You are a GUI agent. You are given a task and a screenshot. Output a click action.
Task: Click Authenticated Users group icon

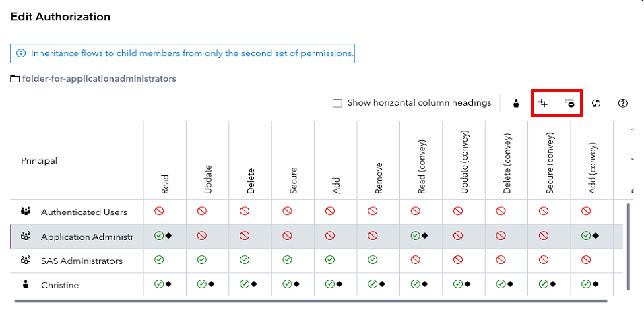(x=26, y=212)
